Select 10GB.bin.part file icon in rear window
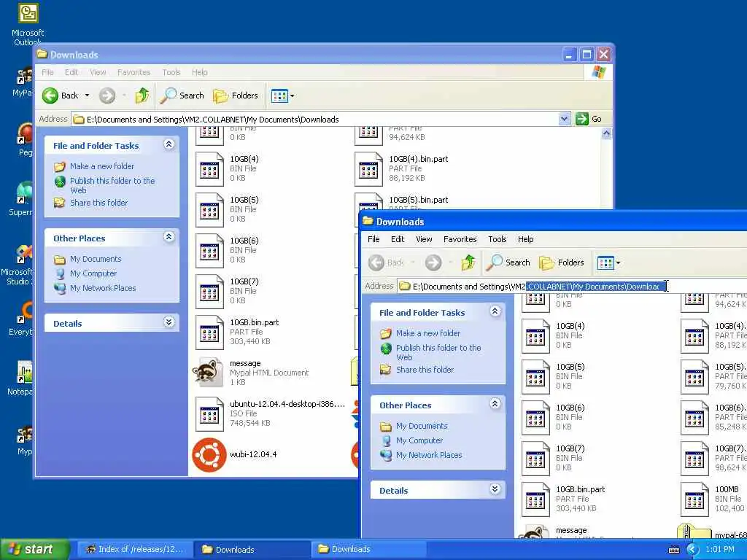This screenshot has height=560, width=747. coord(209,332)
